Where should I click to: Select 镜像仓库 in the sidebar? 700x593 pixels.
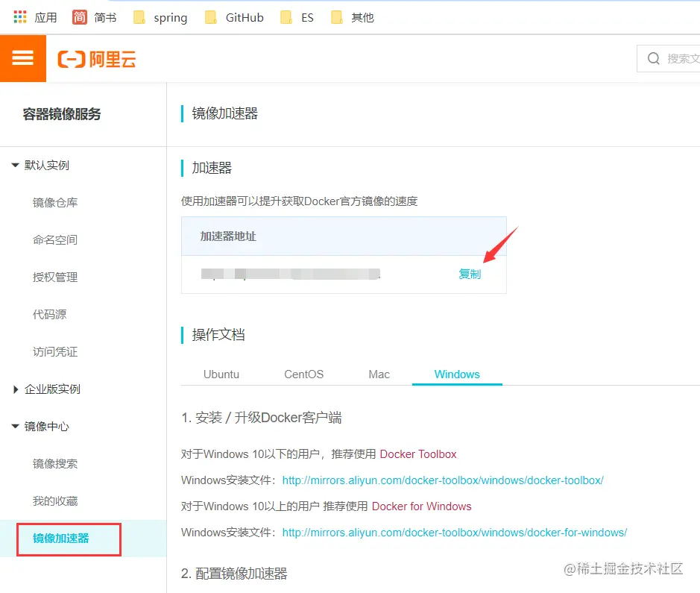(54, 202)
